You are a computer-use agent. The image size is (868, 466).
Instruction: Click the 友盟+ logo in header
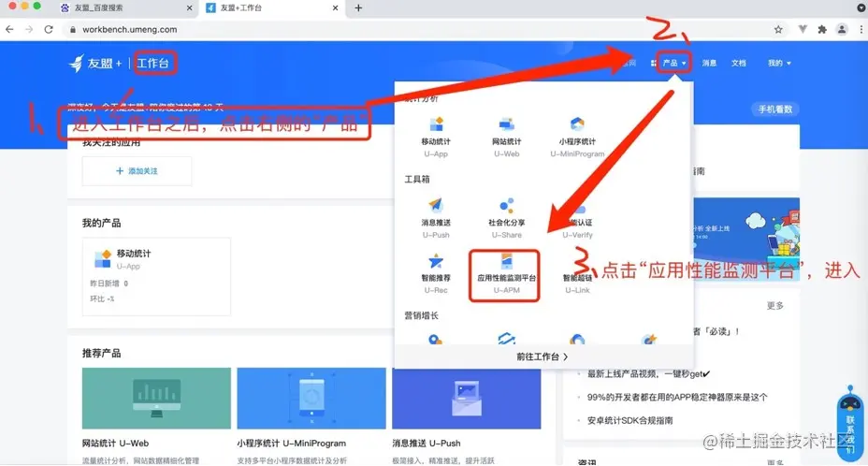tap(95, 64)
